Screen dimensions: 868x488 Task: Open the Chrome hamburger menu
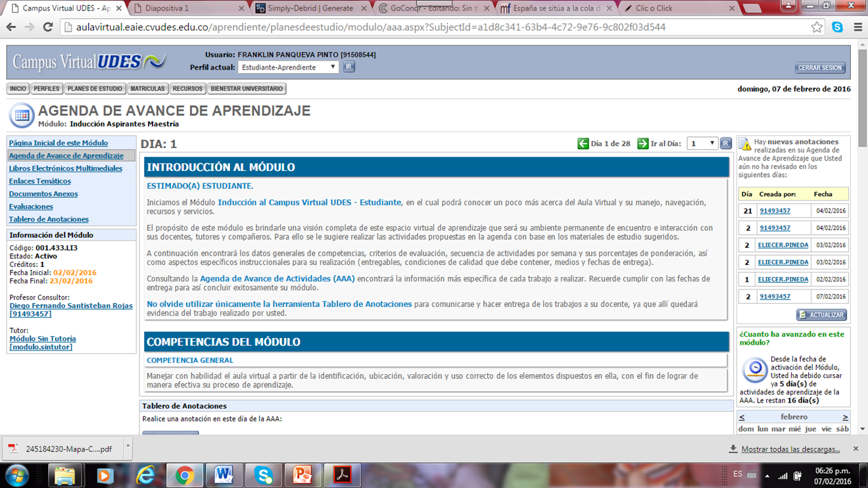click(x=857, y=28)
